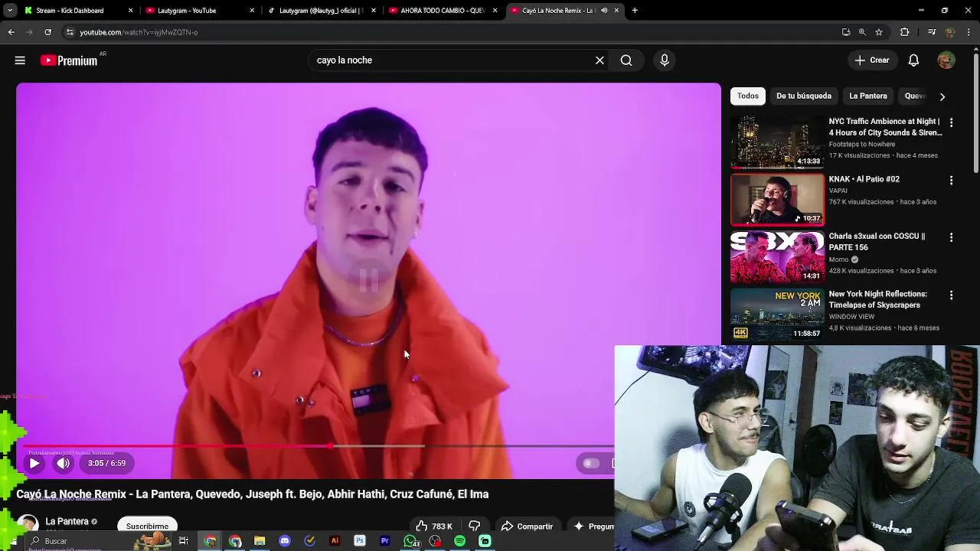View site information icon in address bar
The image size is (980, 551).
[70, 32]
